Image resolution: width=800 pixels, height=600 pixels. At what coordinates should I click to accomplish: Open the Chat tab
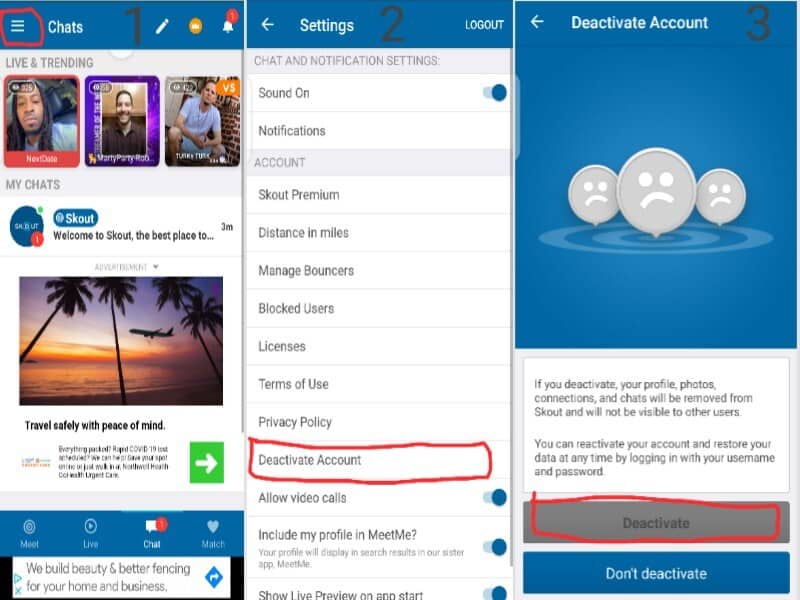(x=152, y=534)
